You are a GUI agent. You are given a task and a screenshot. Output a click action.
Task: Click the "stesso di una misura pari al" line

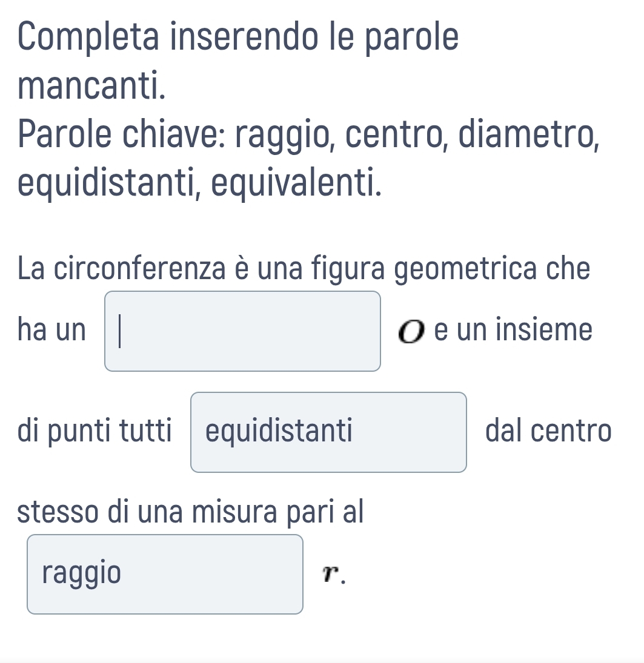(190, 511)
